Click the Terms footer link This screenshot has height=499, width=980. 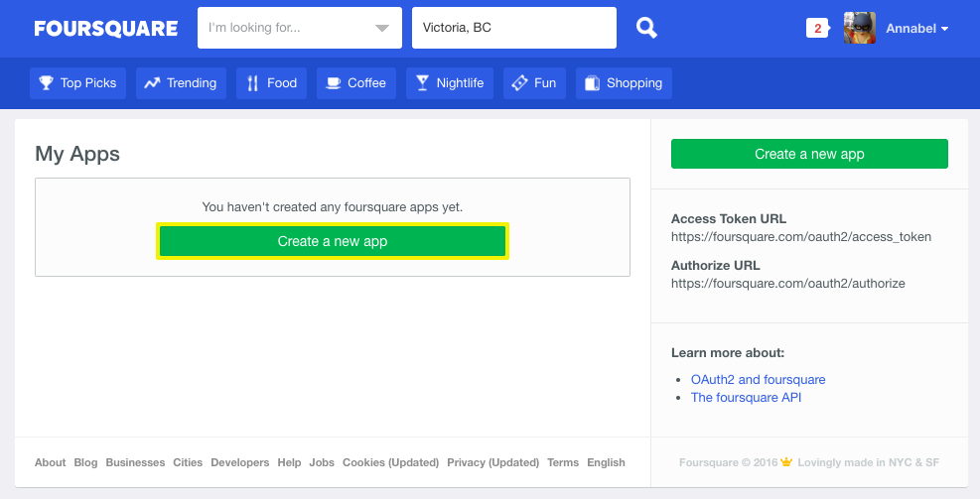point(563,462)
